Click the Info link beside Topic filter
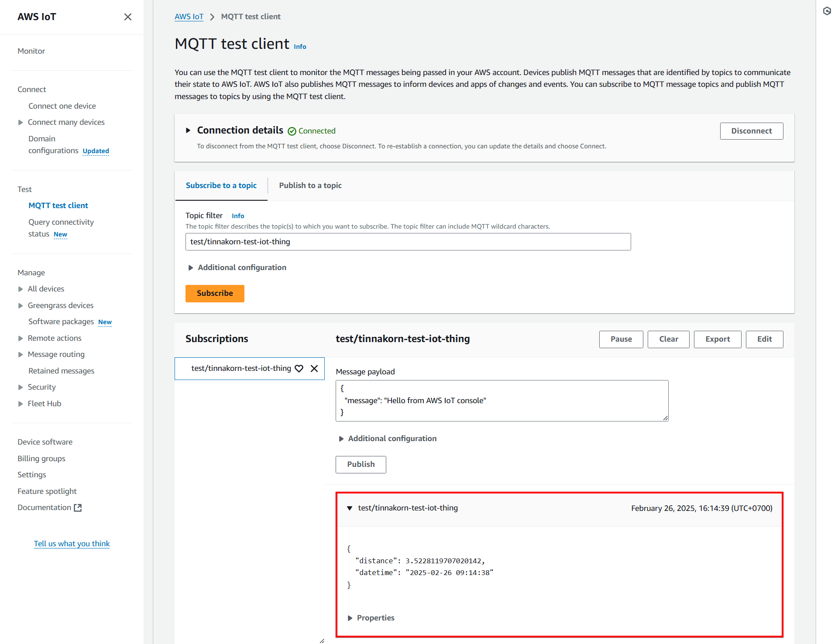Screen dimensions: 838x644 (x=238, y=216)
